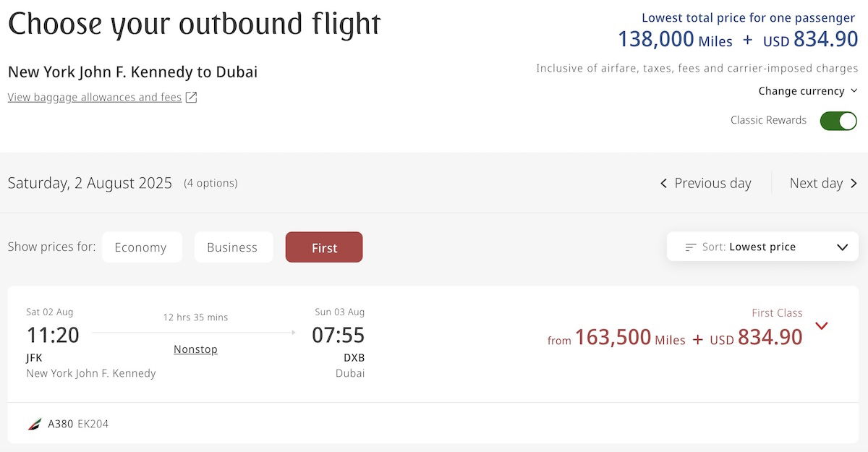
Task: Click the Nonstop link for flight details
Action: [x=195, y=349]
